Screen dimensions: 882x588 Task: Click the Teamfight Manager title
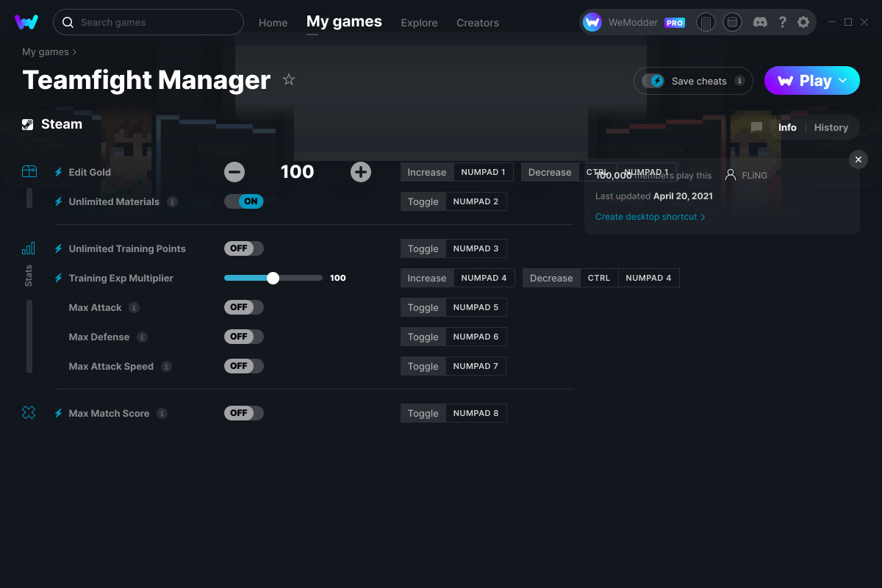point(147,79)
